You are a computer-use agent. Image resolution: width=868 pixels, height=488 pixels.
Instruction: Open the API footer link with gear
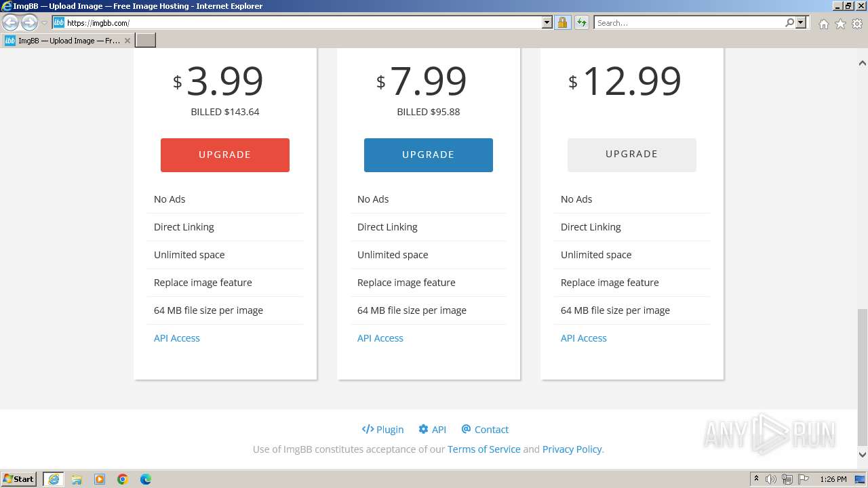pyautogui.click(x=432, y=429)
